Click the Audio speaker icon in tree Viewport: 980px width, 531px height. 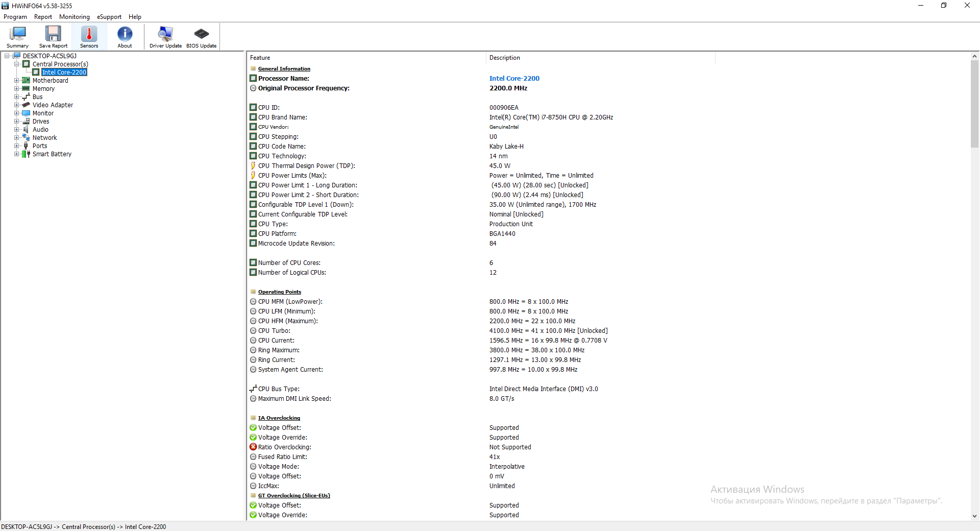pos(26,130)
